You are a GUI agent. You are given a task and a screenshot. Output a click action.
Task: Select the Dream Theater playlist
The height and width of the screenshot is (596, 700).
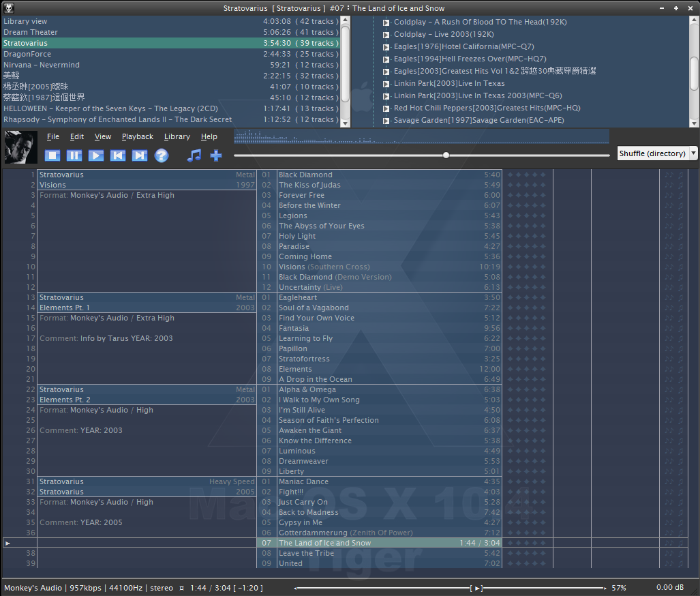[x=171, y=32]
